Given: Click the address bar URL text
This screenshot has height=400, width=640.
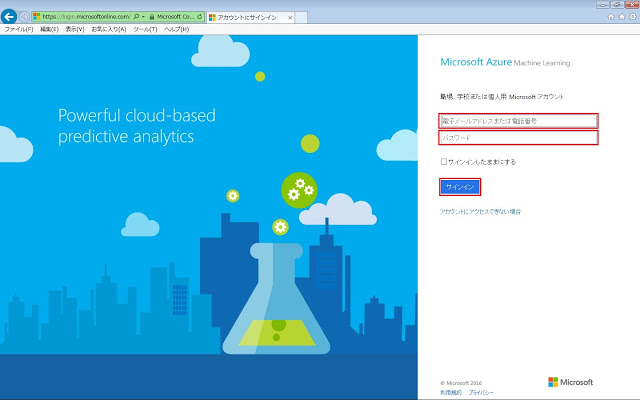Looking at the screenshot, I should tap(86, 17).
